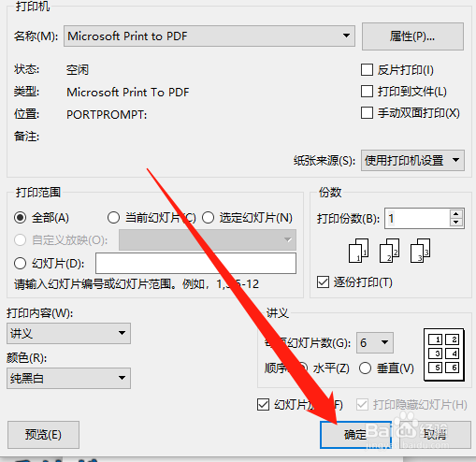Increase print copies with up arrow
476x462 pixels.
click(456, 214)
